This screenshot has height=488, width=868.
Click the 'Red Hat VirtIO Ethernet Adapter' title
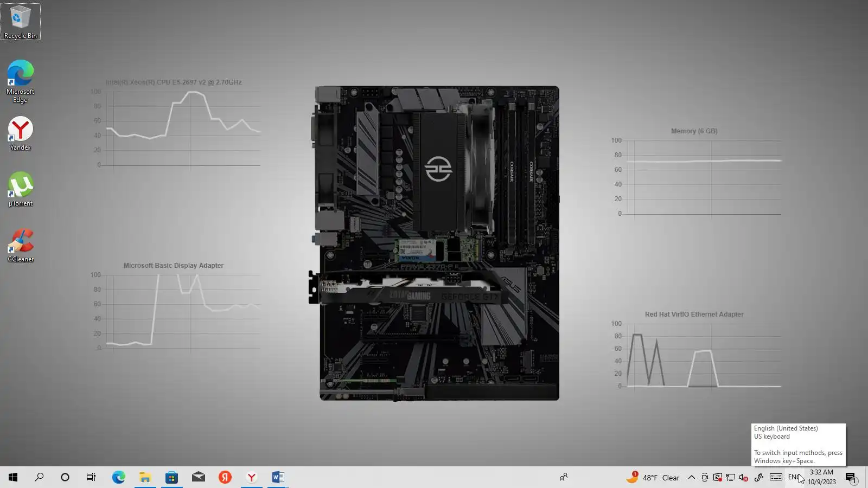(694, 314)
